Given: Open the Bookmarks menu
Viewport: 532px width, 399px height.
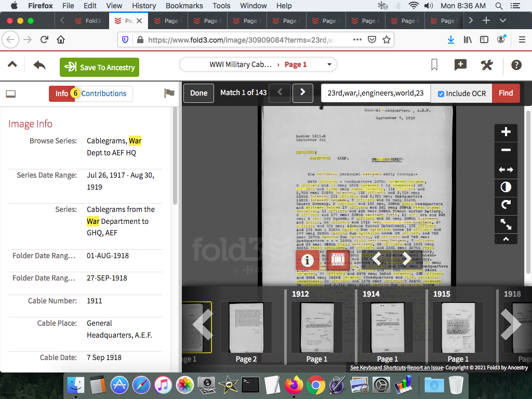Looking at the screenshot, I should (x=184, y=6).
